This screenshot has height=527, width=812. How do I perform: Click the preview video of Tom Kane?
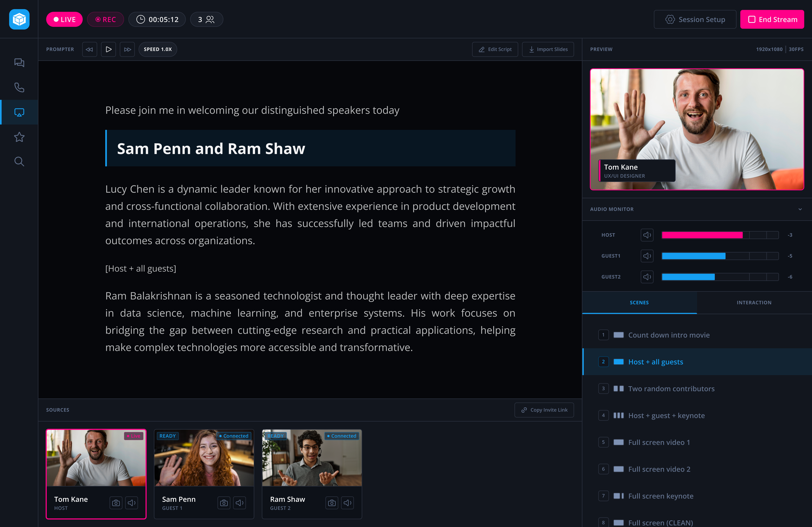point(697,129)
